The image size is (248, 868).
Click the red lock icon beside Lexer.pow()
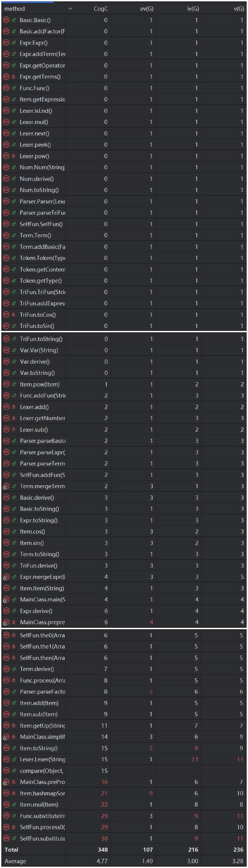[x=14, y=156]
